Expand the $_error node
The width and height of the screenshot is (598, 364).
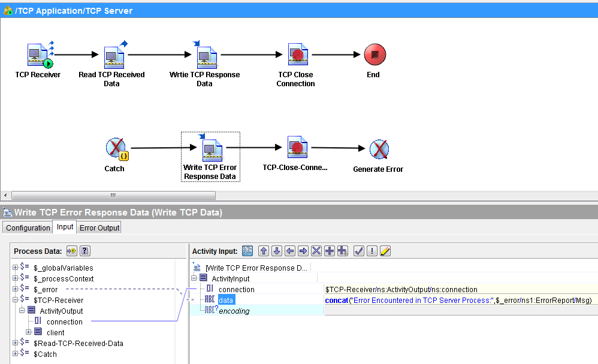click(x=15, y=289)
